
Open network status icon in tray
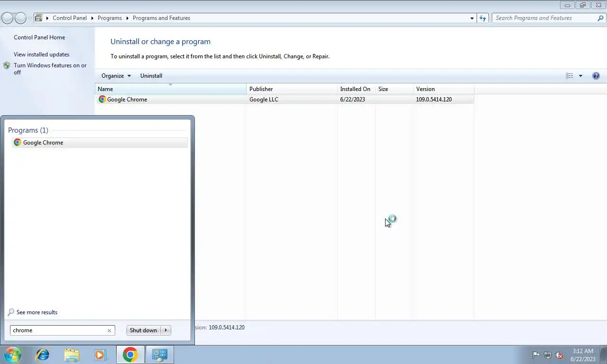tap(548, 355)
